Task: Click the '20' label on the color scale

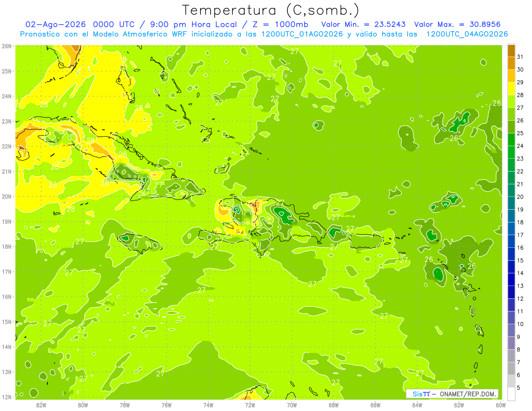Action: [520, 196]
